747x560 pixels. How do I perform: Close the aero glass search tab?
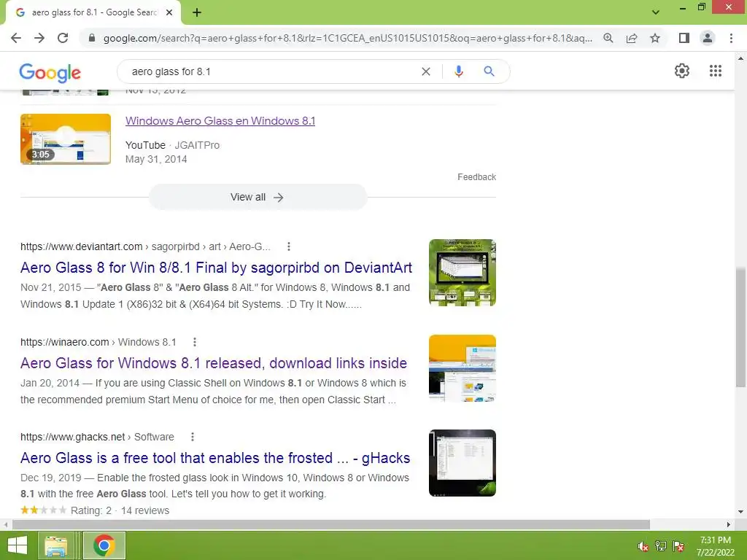(x=169, y=12)
